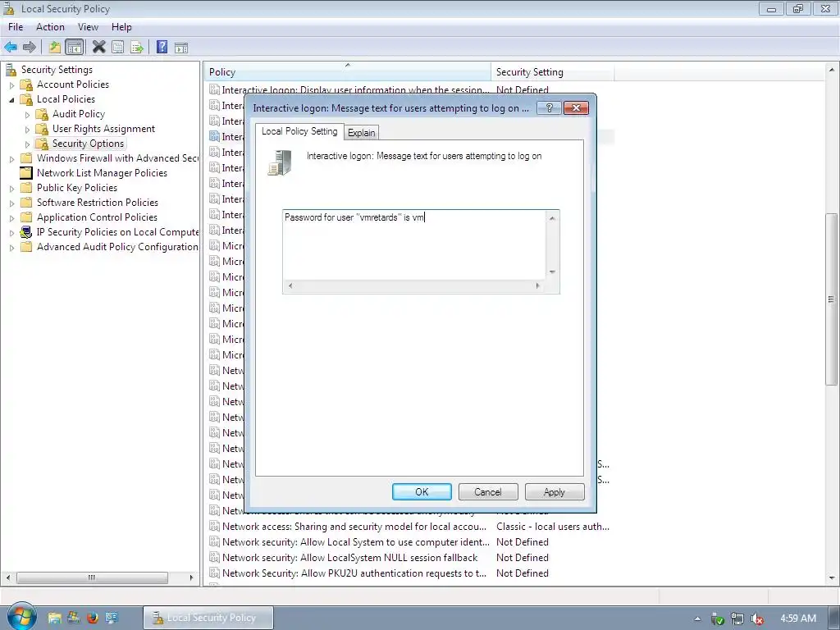Click the console tree horizontal scrollbar thumb

92,577
